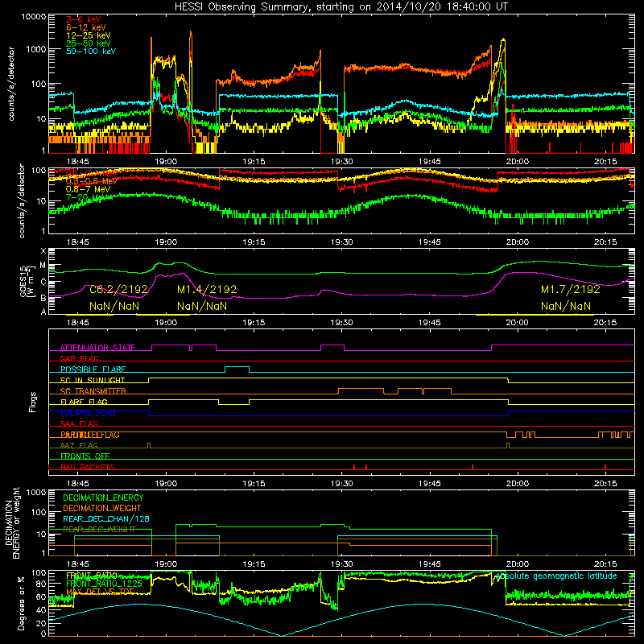The height and width of the screenshot is (644, 644).
Task: Click the SC_IN_SUNLIGHT flag label
Action: (x=93, y=380)
